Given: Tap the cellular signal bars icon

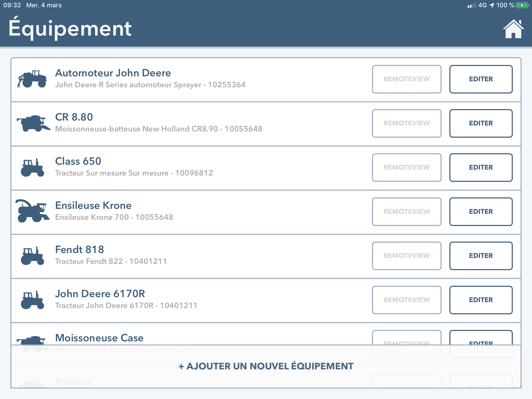Looking at the screenshot, I should coord(472,5).
